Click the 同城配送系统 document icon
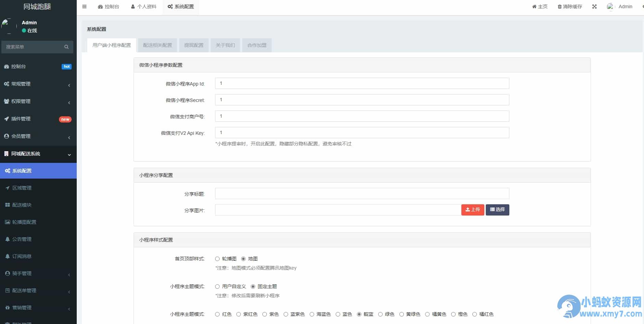Image resolution: width=644 pixels, height=324 pixels. 6,154
